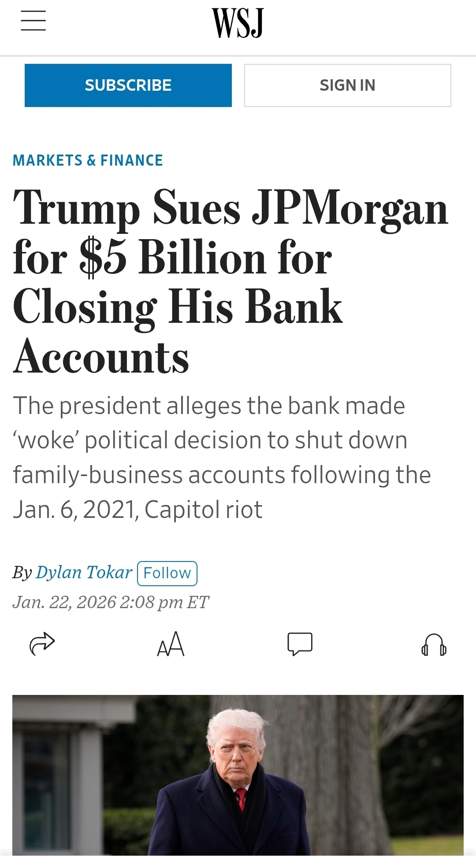Tap the WSJ logo
The height and width of the screenshot is (868, 476).
238,23
